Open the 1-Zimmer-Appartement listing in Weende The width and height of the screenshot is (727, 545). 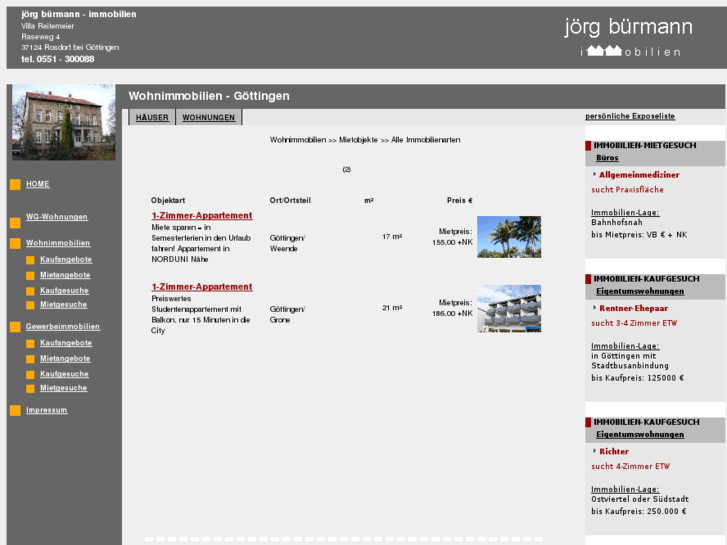tap(202, 215)
